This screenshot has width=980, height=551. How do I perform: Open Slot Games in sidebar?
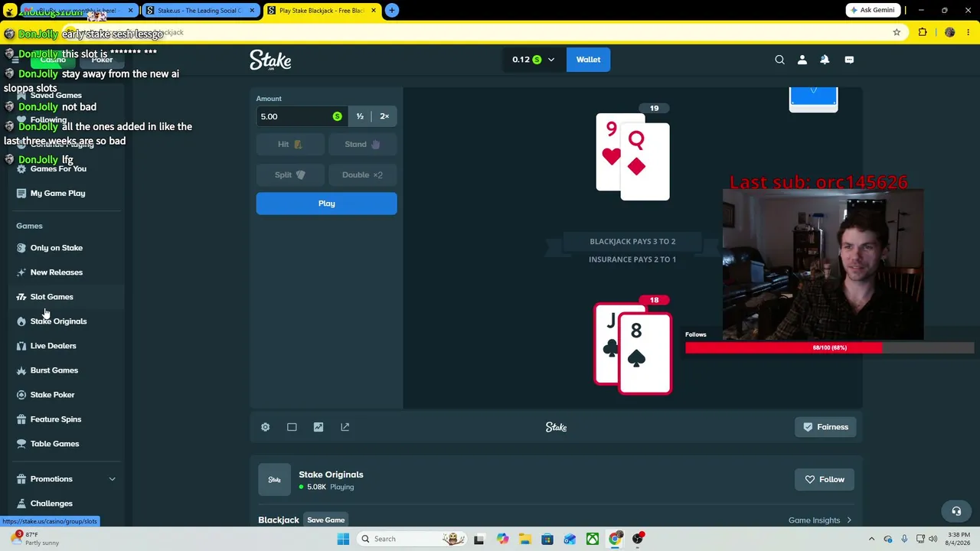[51, 297]
